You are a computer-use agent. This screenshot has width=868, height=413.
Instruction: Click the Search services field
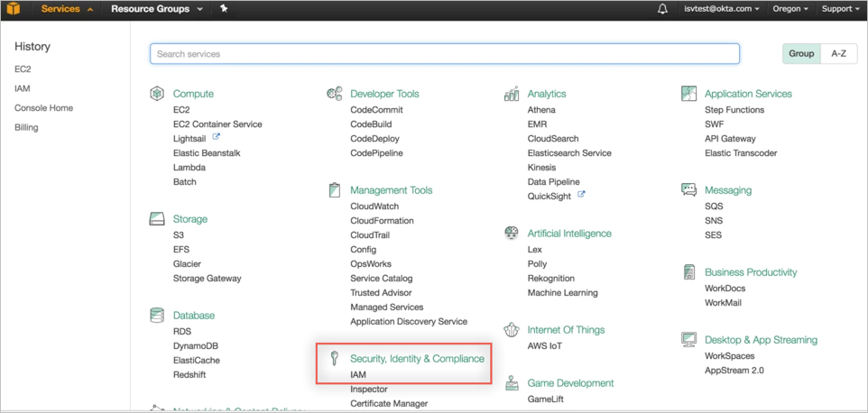444,54
